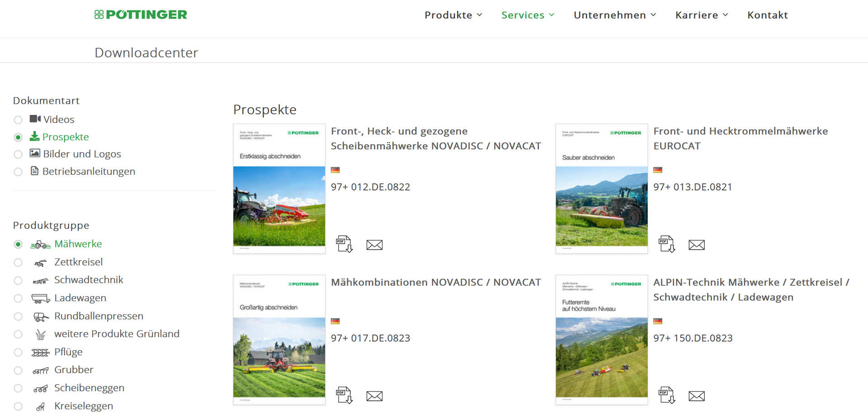Open the Unternehmen dropdown
This screenshot has height=418, width=868.
click(x=614, y=15)
